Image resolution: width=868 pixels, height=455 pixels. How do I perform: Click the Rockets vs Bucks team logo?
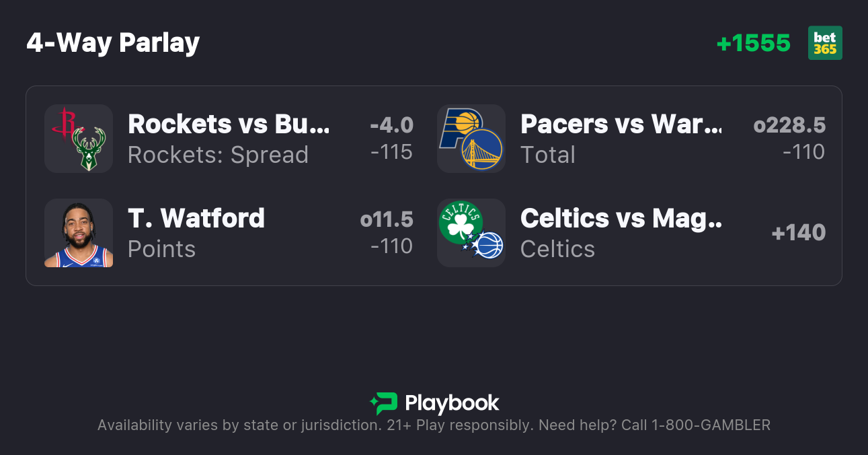(79, 139)
